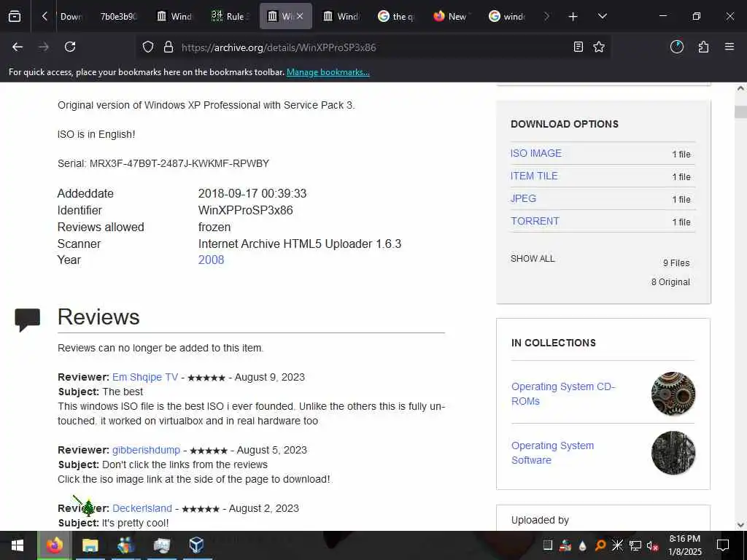Switch to the Rule 34 tab
Screen dimensions: 747x560
point(230,16)
